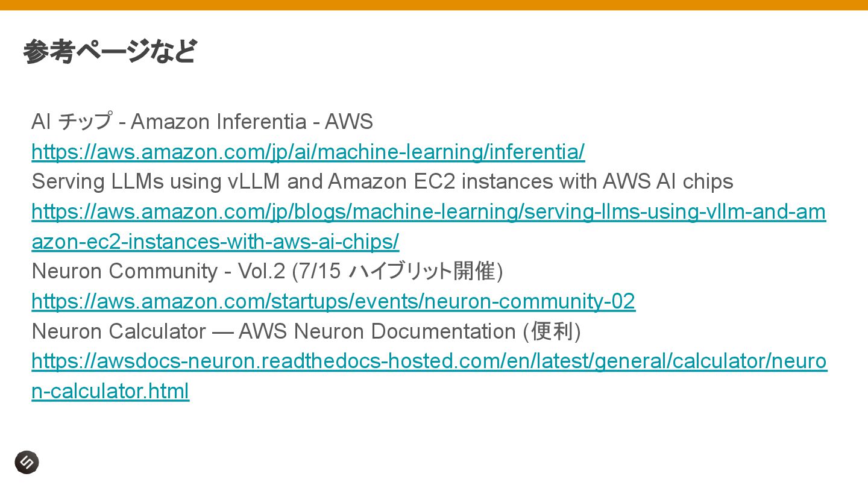Open the awsdocs-neuron readthedocs calculator link

429,361
